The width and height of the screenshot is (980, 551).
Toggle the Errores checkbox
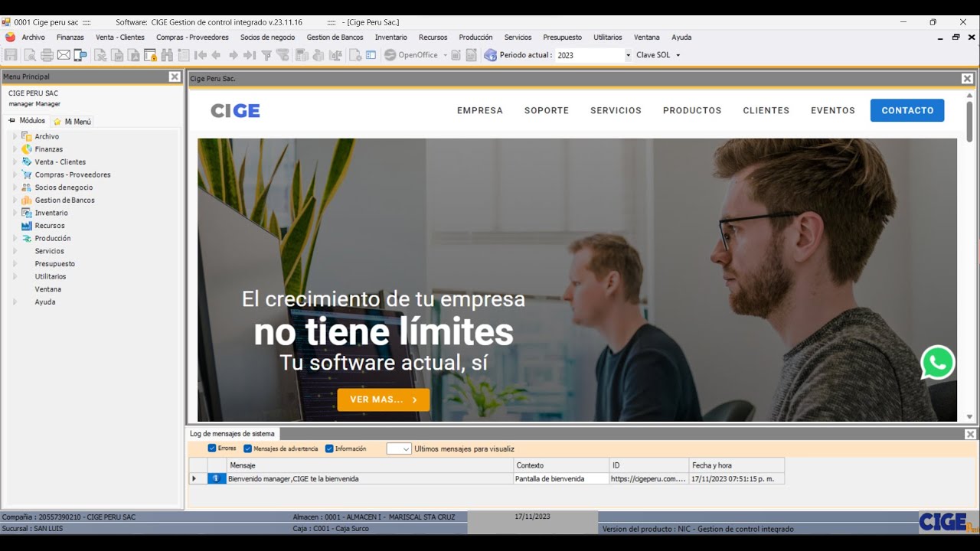click(212, 448)
